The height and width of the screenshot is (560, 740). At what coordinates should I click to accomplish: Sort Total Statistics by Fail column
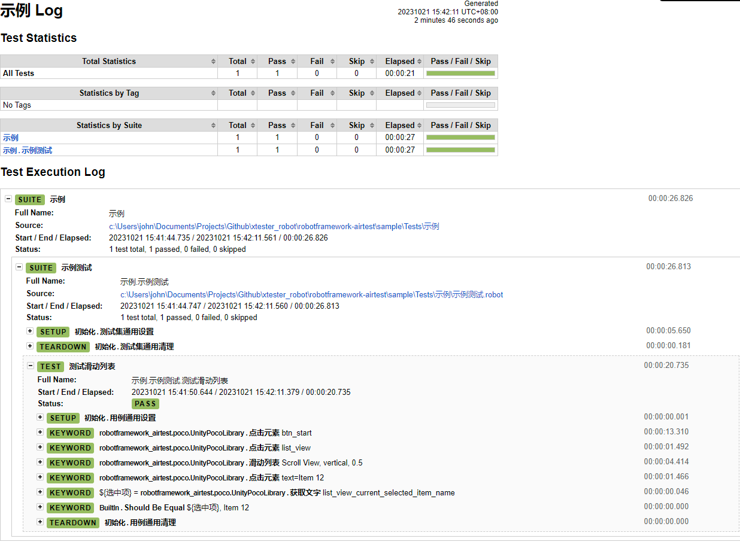point(317,61)
